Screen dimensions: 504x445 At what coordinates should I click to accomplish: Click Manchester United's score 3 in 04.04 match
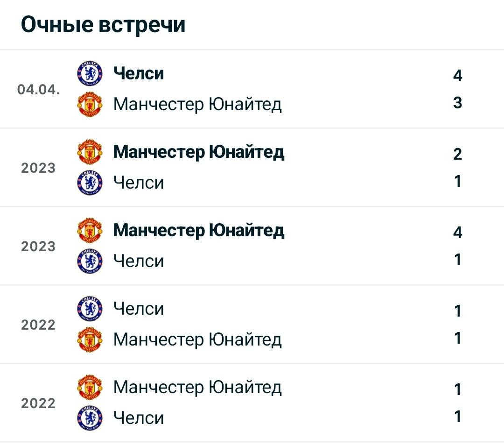[457, 103]
